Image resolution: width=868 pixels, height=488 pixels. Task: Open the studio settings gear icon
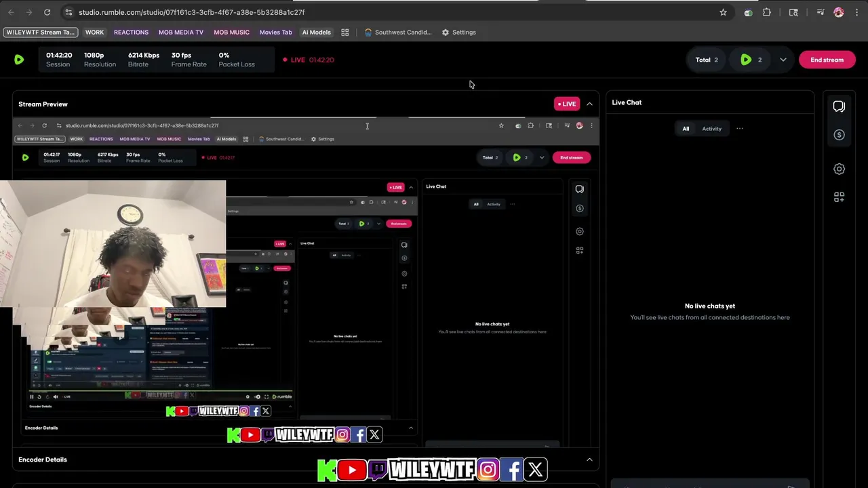pos(839,169)
